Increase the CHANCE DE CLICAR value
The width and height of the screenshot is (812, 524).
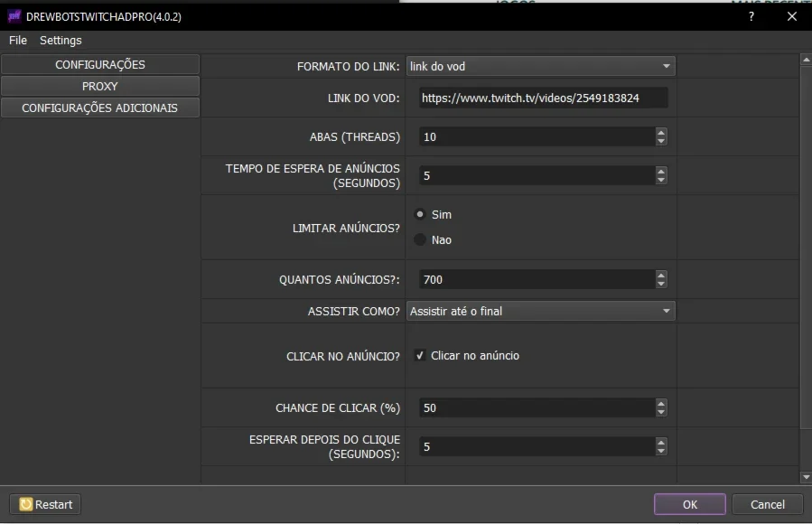(661, 403)
